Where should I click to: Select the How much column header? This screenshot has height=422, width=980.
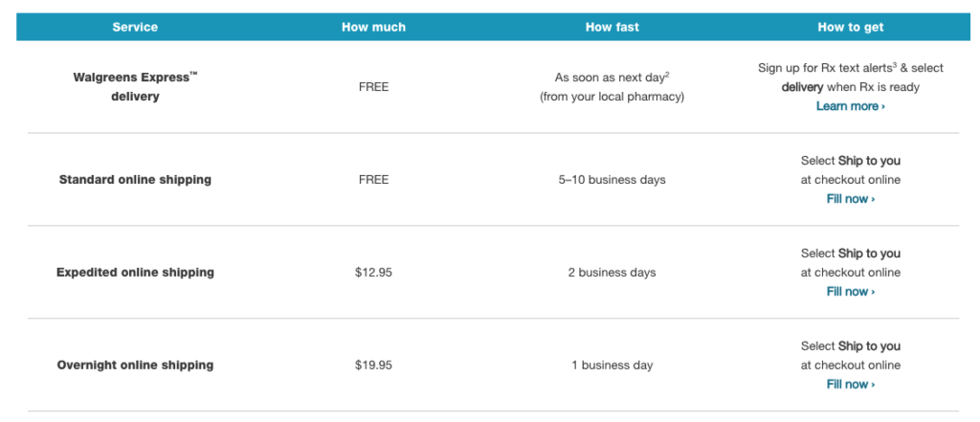pos(374,27)
